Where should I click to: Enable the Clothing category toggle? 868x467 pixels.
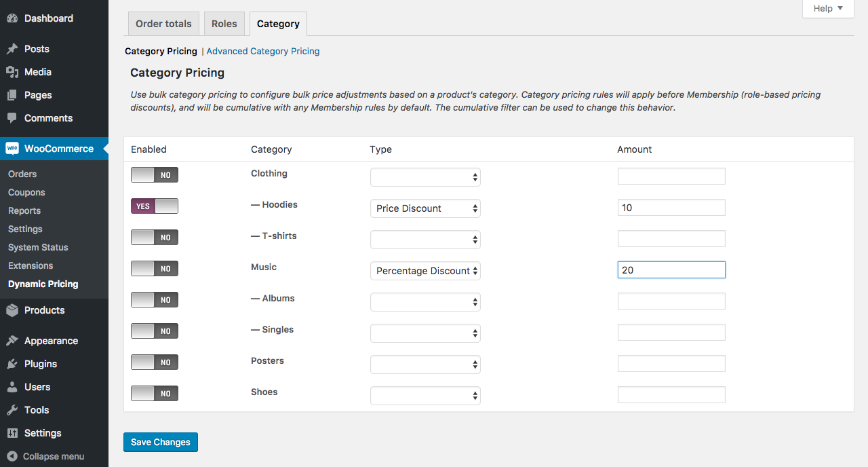pyautogui.click(x=155, y=175)
